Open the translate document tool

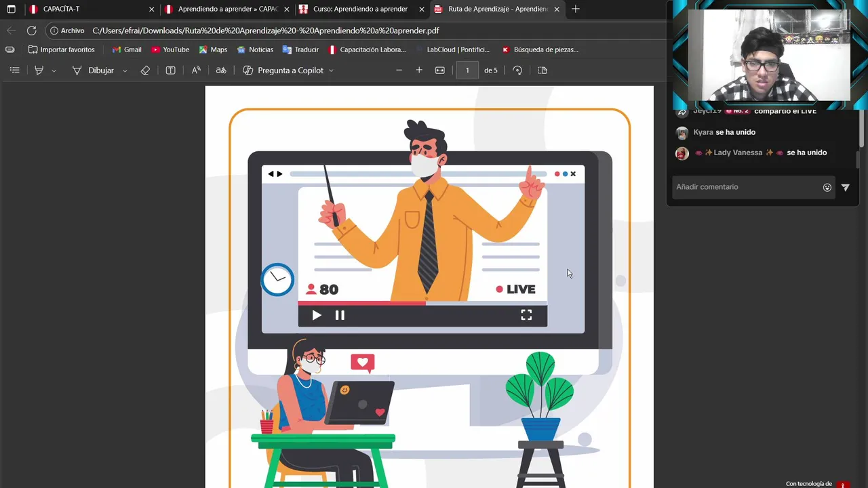click(221, 70)
